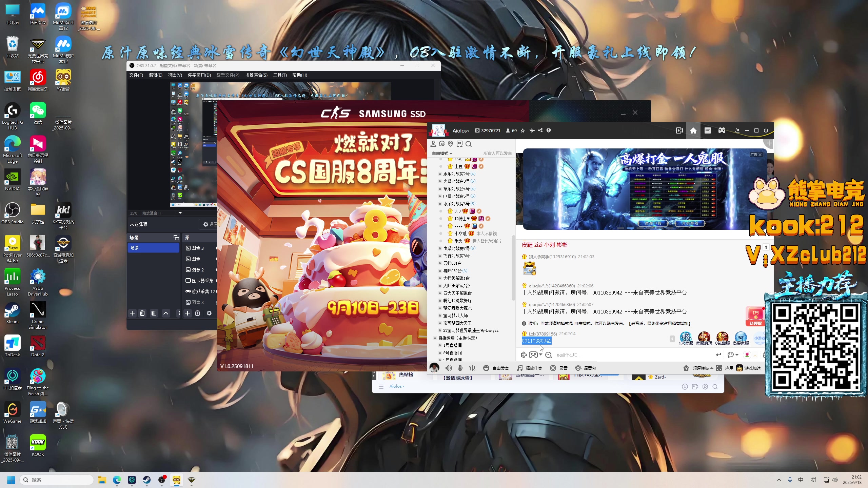Remove selected source in OBS sources panel

pyautogui.click(x=198, y=313)
